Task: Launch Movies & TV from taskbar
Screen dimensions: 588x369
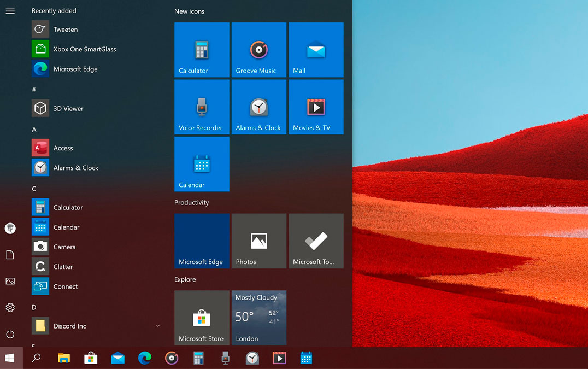Action: click(x=279, y=358)
